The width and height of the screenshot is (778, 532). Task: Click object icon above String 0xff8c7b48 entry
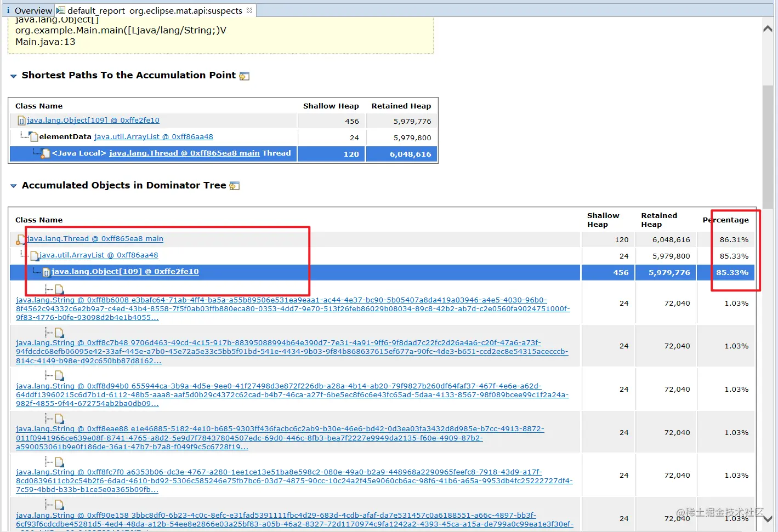tap(59, 333)
